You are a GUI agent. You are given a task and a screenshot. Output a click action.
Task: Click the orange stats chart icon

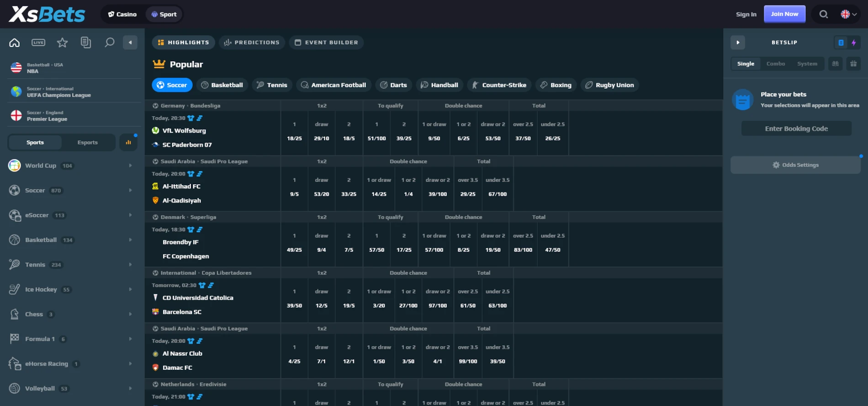pyautogui.click(x=128, y=142)
